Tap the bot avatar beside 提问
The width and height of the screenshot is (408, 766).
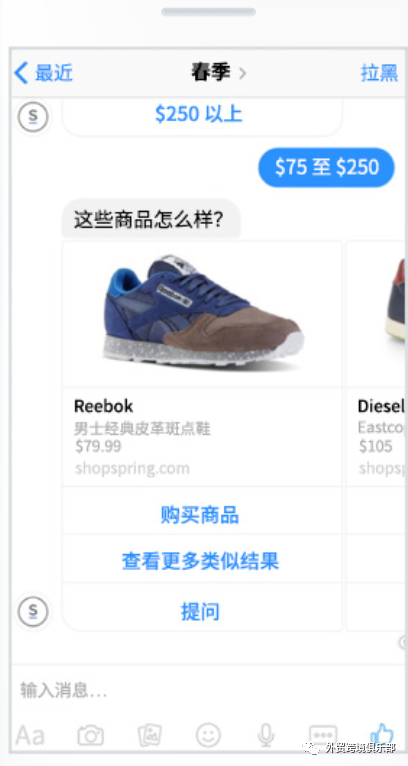[x=33, y=611]
